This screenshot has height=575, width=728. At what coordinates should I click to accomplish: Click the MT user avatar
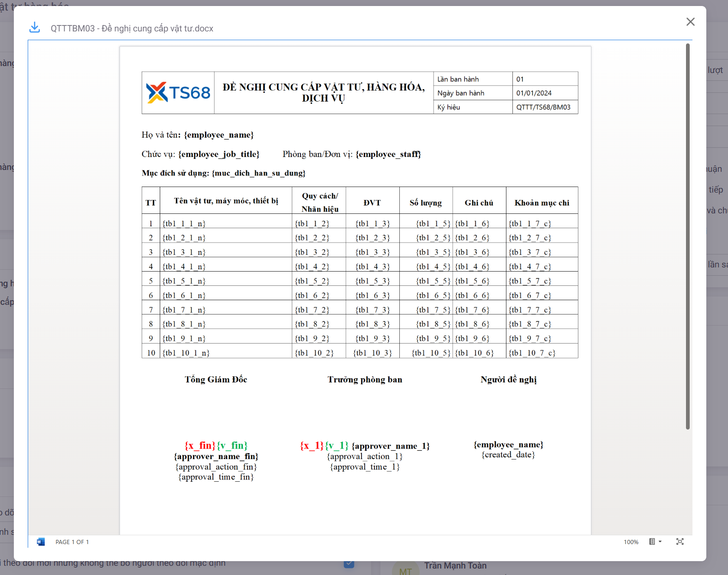point(405,570)
